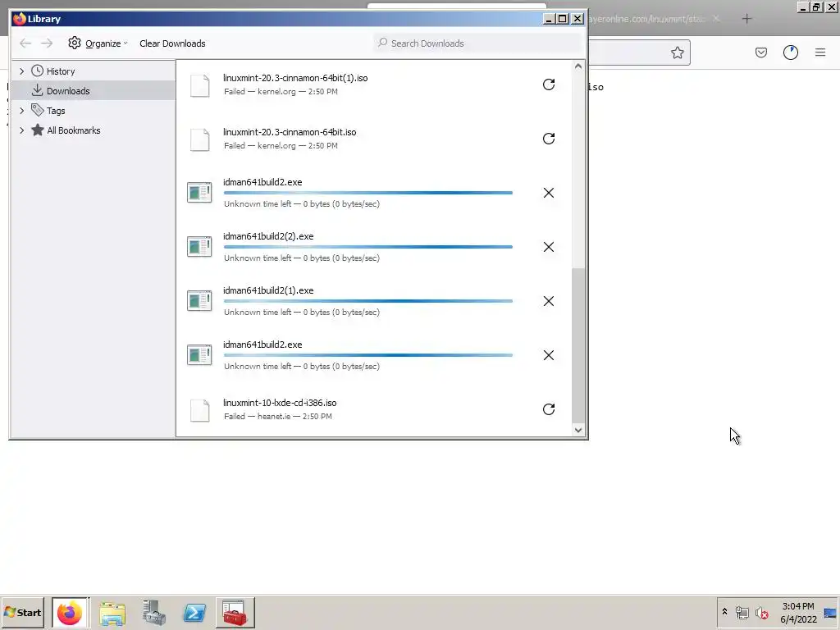Open Firefox hamburger application menu
The height and width of the screenshot is (630, 840).
[x=820, y=52]
